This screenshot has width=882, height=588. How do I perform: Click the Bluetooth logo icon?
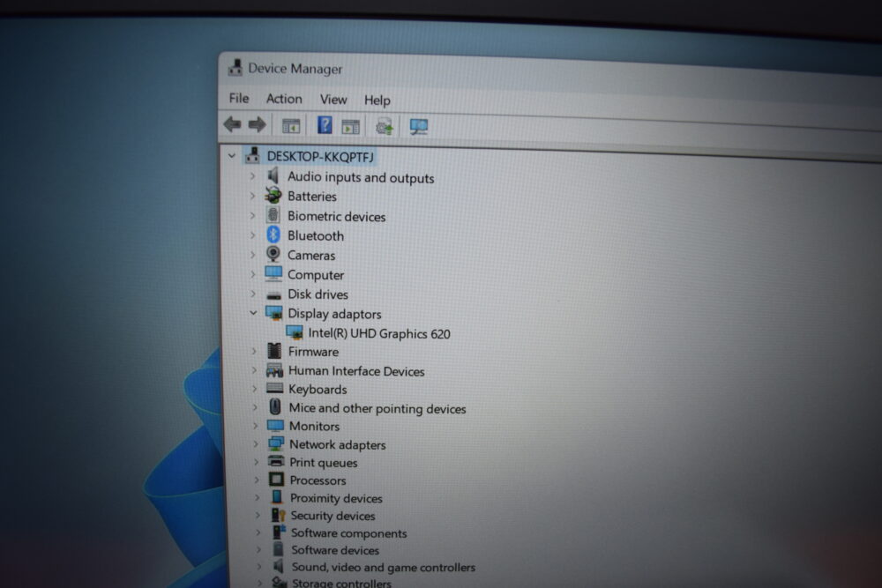273,234
